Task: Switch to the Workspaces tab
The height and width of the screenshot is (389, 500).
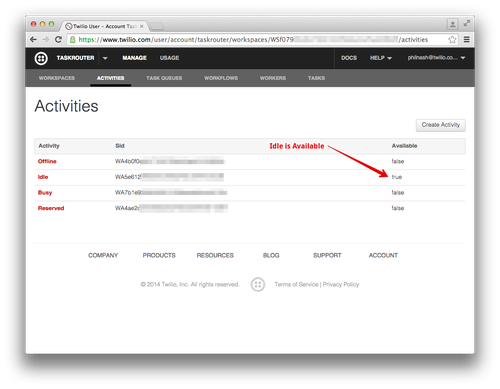Action: coord(57,78)
